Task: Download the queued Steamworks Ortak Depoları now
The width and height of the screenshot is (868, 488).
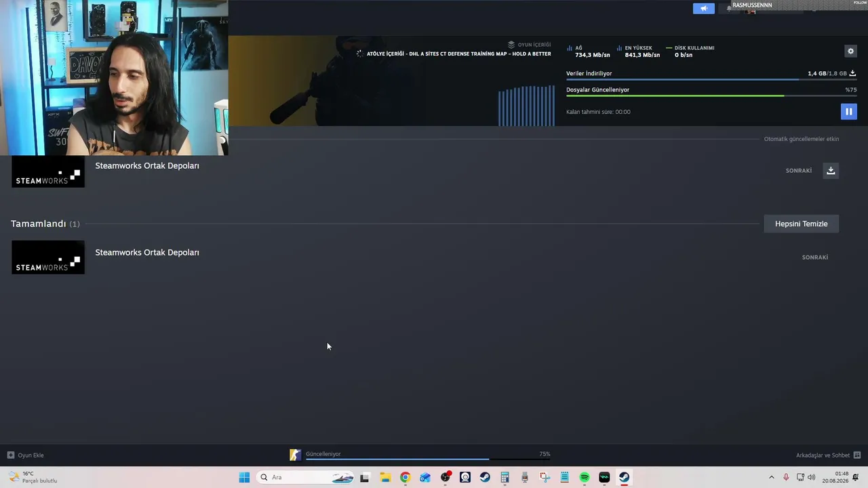Action: [831, 171]
